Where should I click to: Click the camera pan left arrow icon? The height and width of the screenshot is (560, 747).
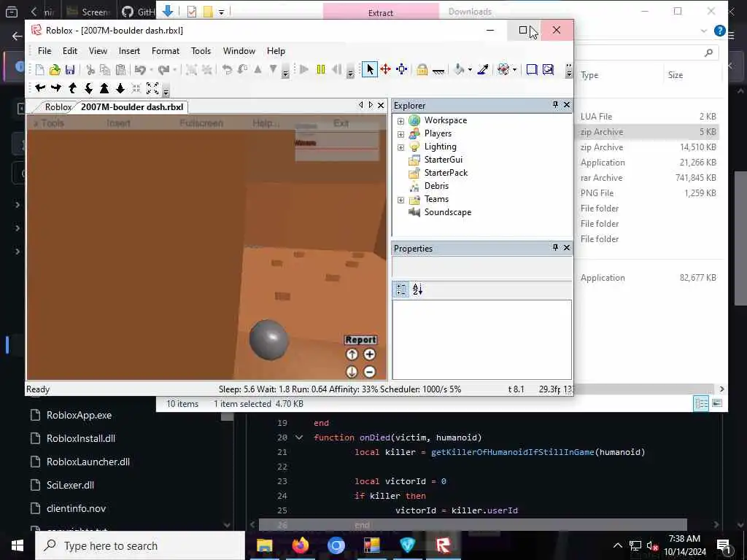(41, 88)
